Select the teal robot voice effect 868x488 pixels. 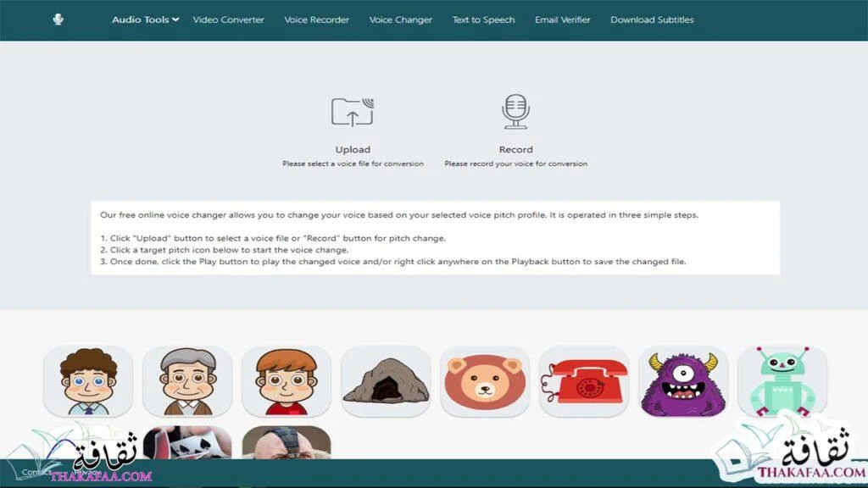782,381
